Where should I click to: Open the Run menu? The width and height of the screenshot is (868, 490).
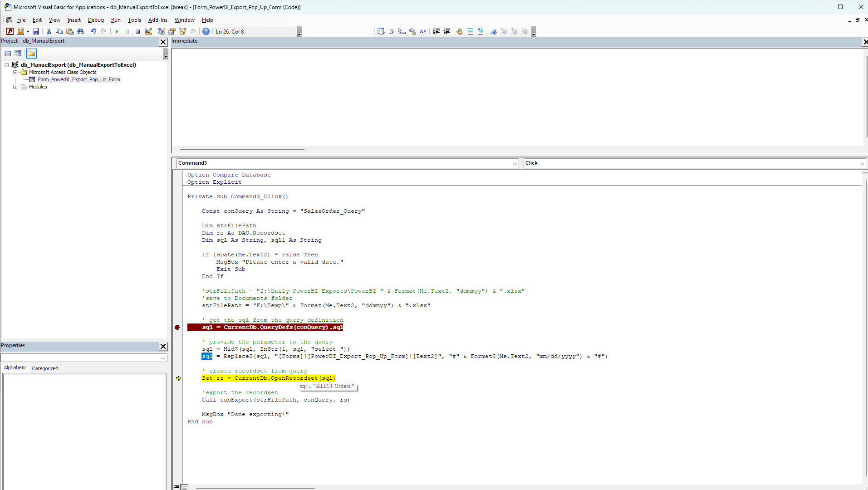tap(116, 20)
